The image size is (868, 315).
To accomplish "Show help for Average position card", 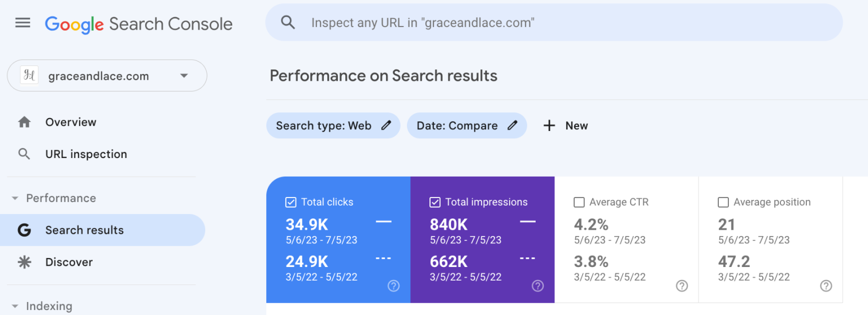I will [x=826, y=286].
